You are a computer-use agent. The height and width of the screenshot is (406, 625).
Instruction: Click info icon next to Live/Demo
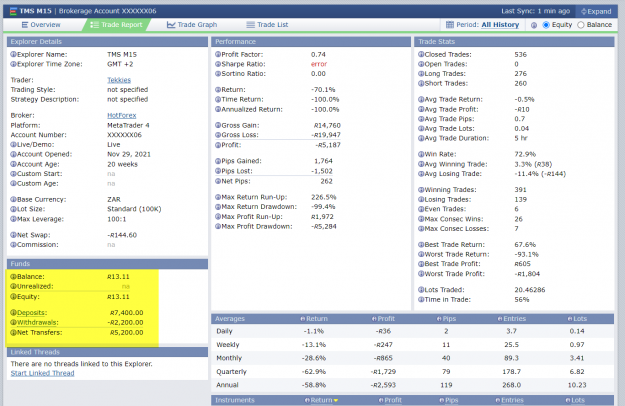coord(14,144)
